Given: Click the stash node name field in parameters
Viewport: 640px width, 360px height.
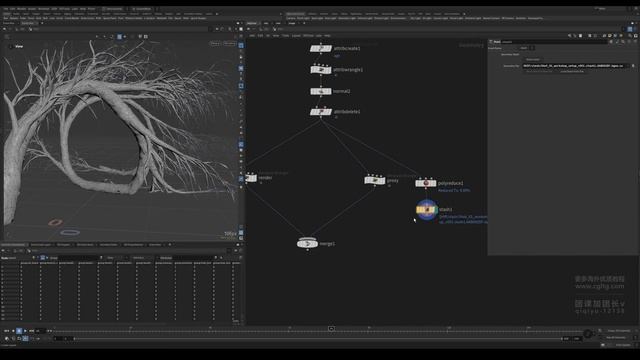Looking at the screenshot, I should (555, 42).
